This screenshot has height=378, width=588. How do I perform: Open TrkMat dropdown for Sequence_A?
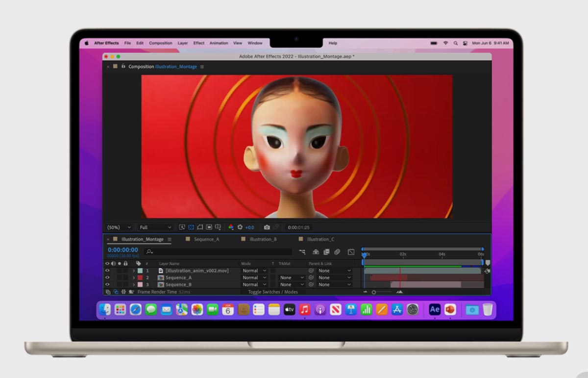click(x=292, y=277)
